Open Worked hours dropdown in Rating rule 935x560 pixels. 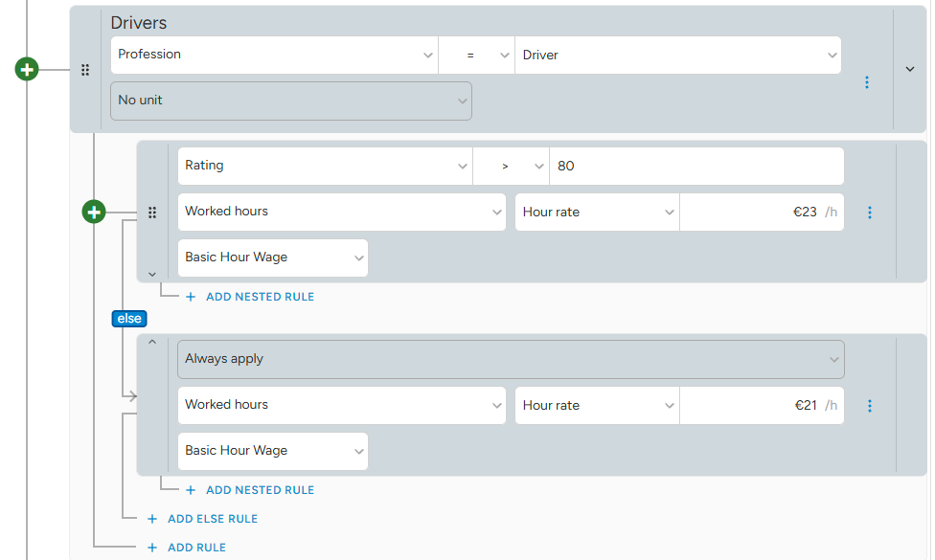click(x=342, y=213)
